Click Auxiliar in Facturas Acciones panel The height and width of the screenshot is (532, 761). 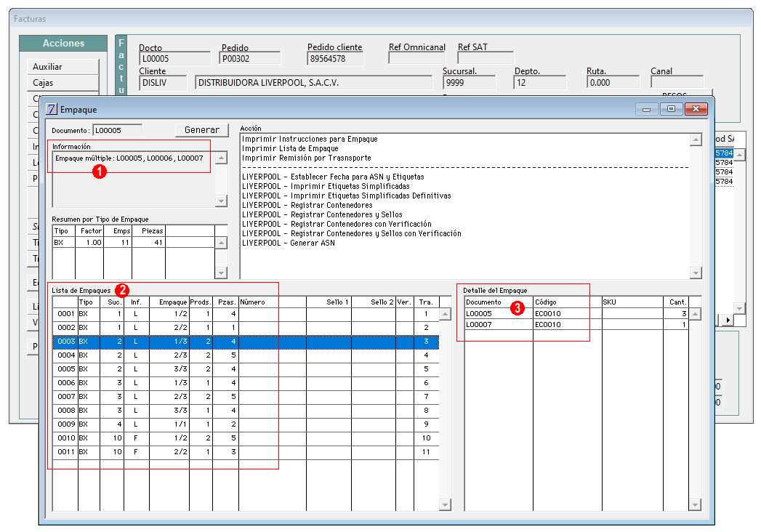(63, 67)
